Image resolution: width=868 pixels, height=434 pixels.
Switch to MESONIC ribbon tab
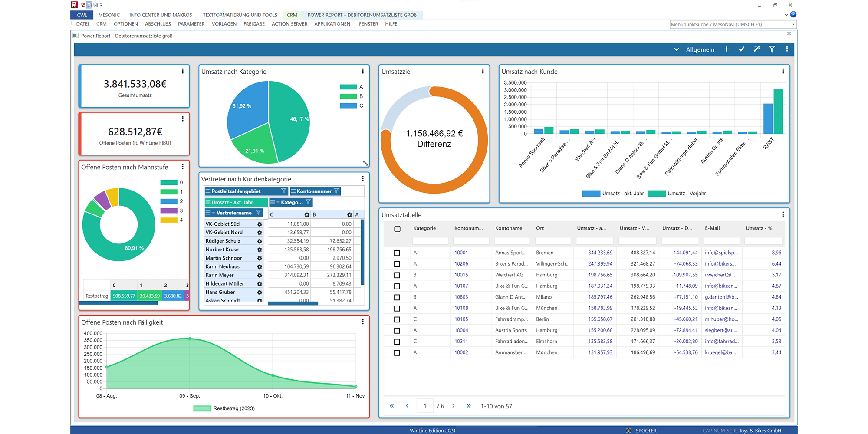pos(109,15)
